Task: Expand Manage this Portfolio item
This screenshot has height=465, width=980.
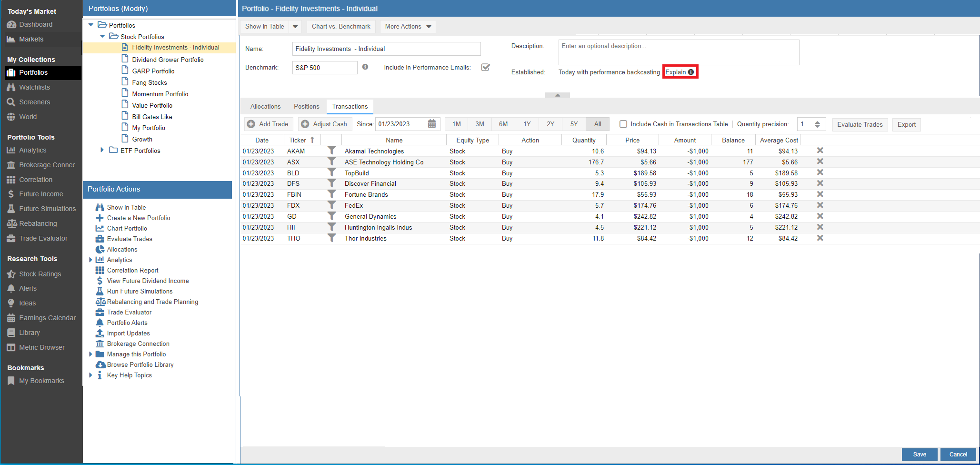Action: (90, 354)
